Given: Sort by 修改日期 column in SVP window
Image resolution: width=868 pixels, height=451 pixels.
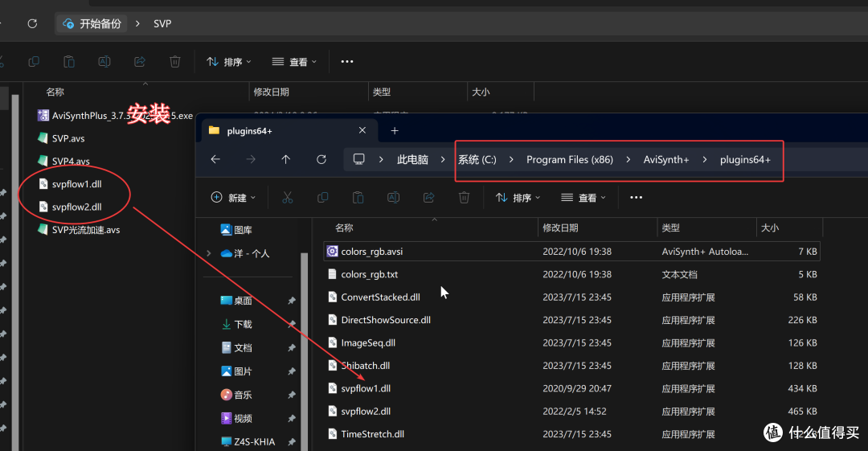Looking at the screenshot, I should pos(272,92).
